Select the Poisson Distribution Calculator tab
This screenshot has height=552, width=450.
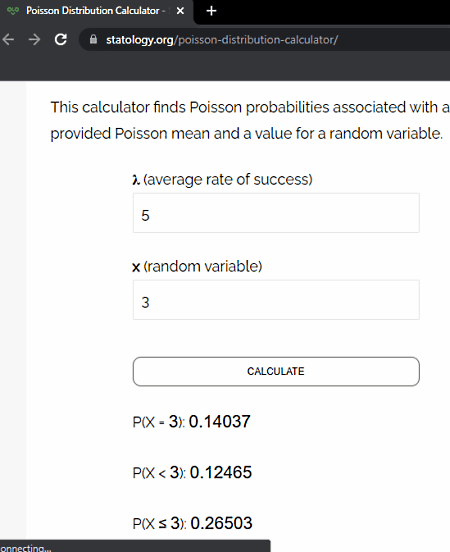coord(93,11)
